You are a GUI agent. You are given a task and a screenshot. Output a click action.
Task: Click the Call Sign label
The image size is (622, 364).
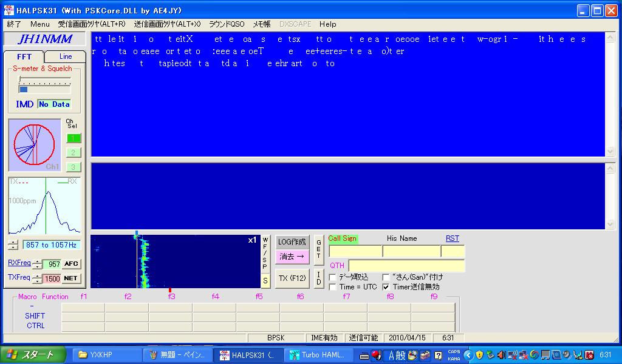343,238
